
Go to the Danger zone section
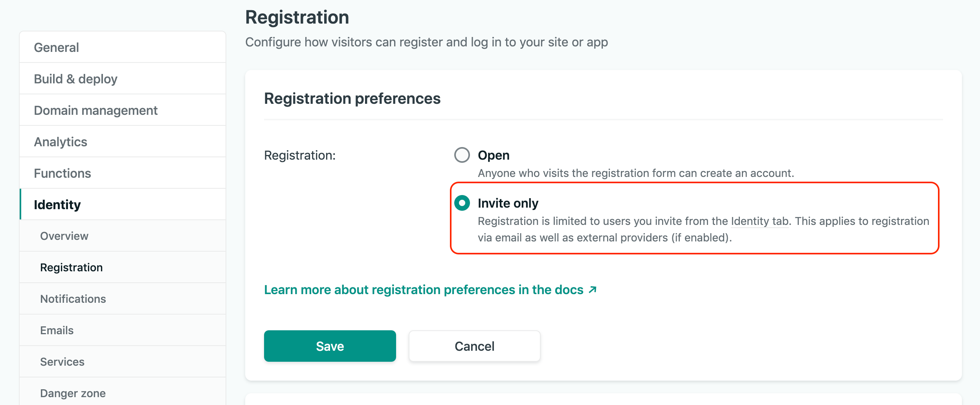point(73,393)
